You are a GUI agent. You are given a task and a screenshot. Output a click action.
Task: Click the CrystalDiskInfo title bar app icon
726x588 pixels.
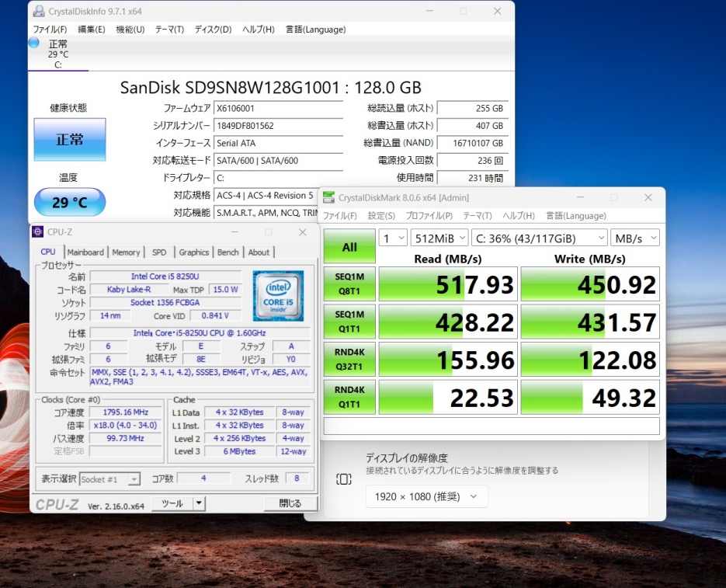coord(38,11)
